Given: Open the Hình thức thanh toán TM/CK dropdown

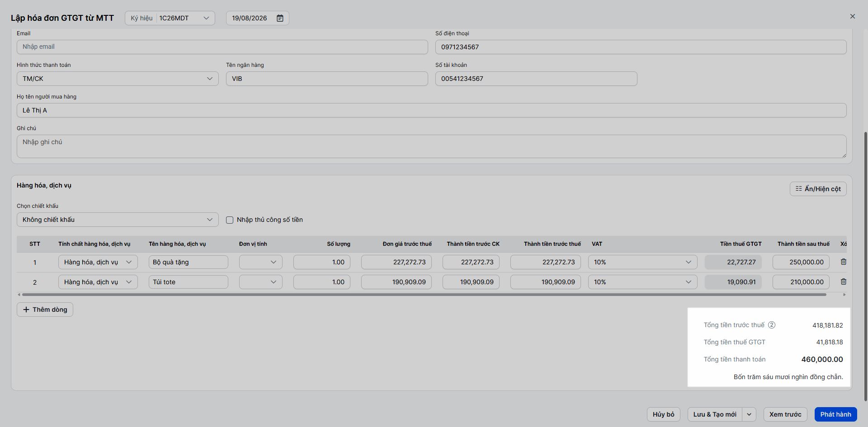Looking at the screenshot, I should tap(118, 79).
